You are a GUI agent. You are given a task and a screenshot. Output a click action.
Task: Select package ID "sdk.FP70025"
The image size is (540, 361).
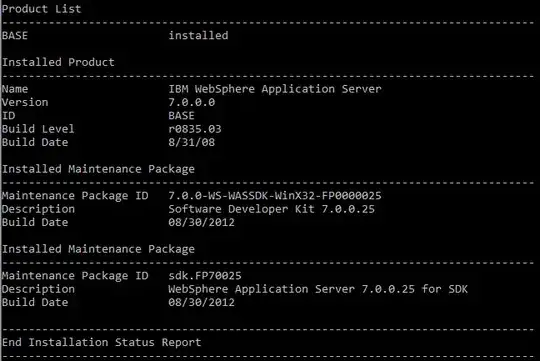(205, 276)
